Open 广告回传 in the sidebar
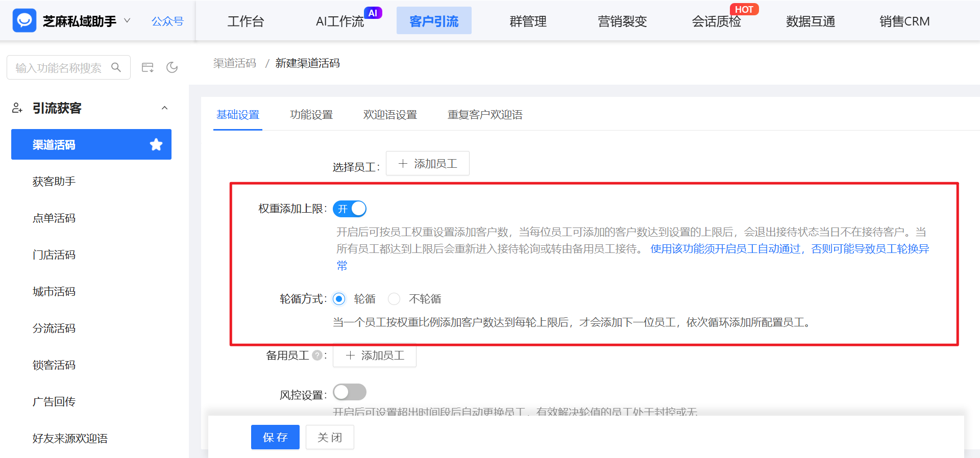This screenshot has height=458, width=980. [54, 402]
